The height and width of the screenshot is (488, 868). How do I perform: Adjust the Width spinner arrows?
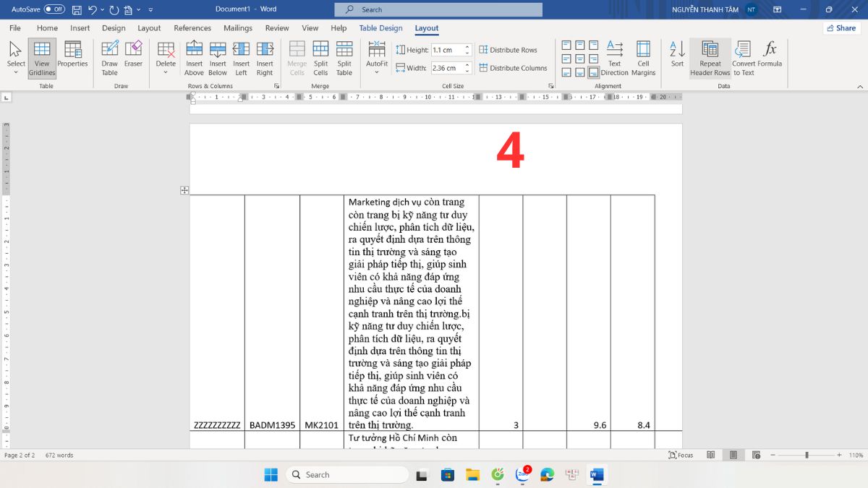tap(467, 68)
